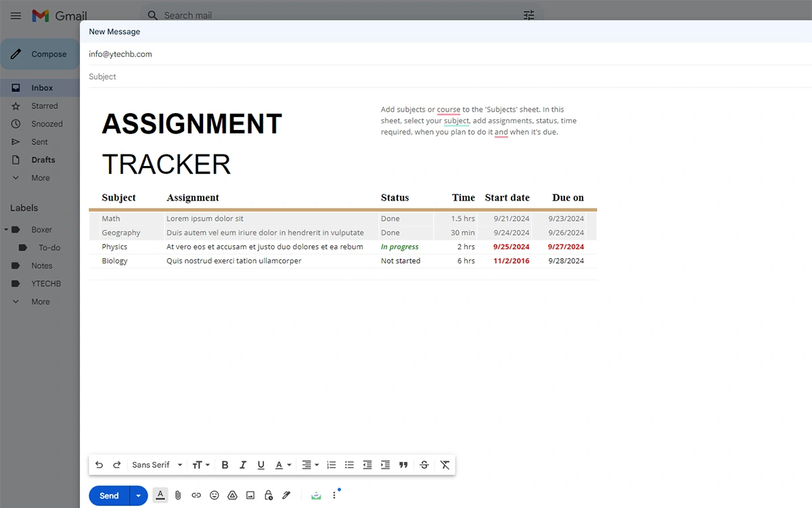
Task: Increase the indent level
Action: (385, 465)
